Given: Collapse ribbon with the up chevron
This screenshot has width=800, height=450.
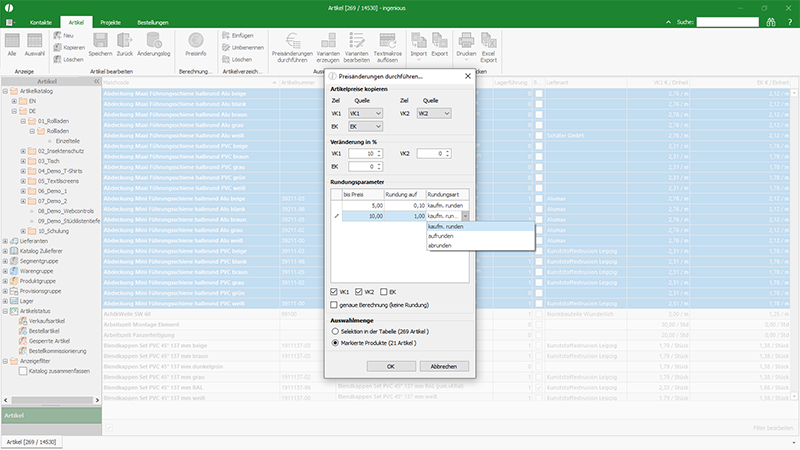Looking at the screenshot, I should (668, 22).
